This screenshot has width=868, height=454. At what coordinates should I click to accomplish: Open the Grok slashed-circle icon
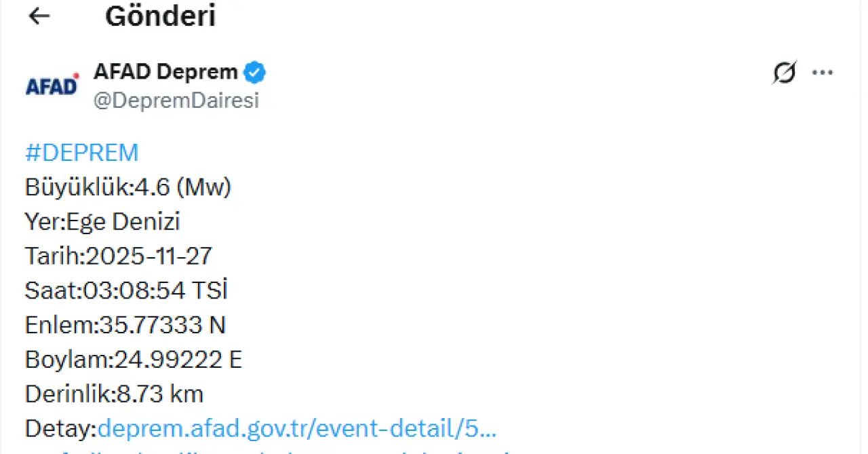click(784, 73)
